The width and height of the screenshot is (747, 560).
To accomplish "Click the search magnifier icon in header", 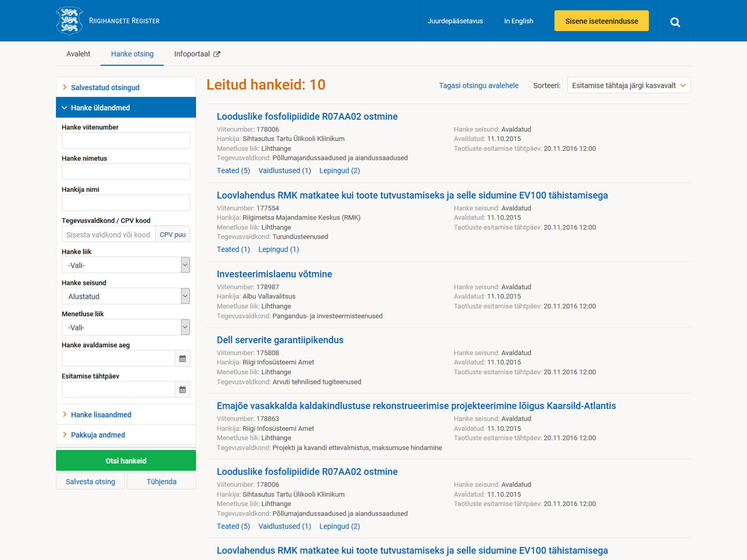I will point(675,22).
